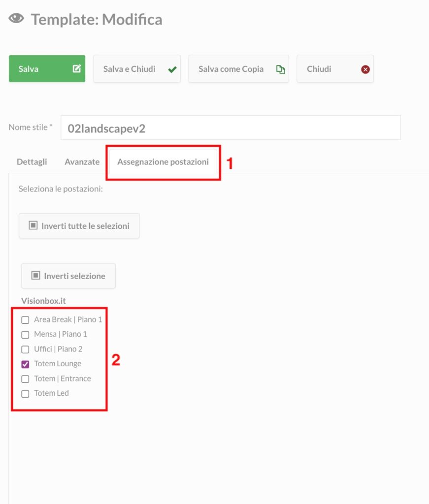Enable the Area Break | Piano 1 checkbox
429x504 pixels.
25,320
